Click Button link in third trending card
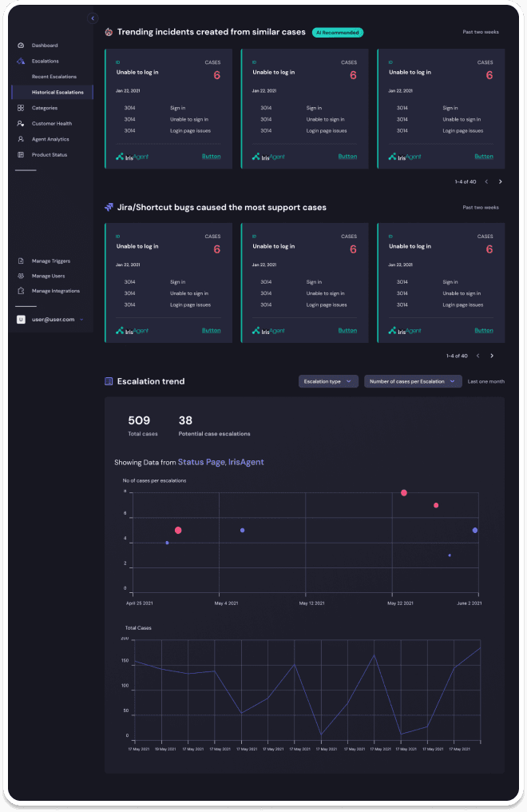527x812 pixels. click(x=484, y=157)
